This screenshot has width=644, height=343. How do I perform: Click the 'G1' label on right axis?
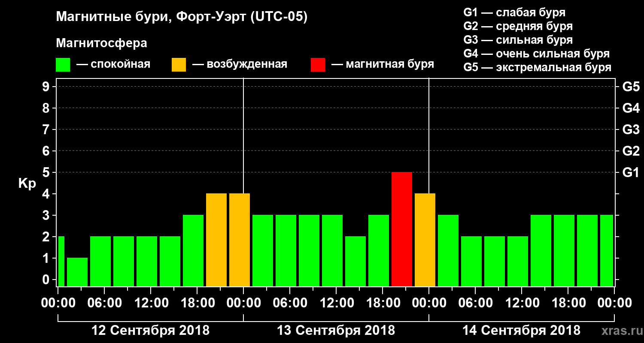coord(631,172)
